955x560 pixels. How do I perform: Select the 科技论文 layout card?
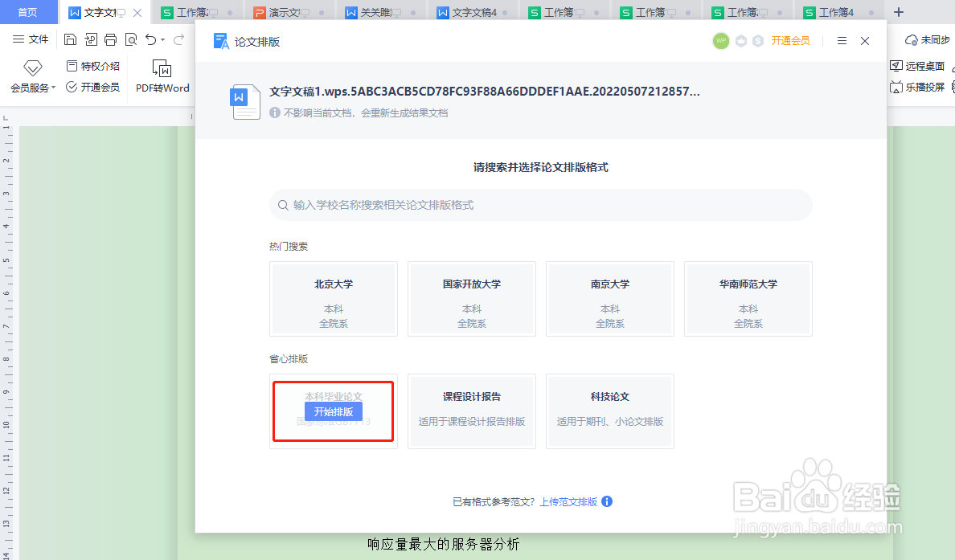point(610,411)
